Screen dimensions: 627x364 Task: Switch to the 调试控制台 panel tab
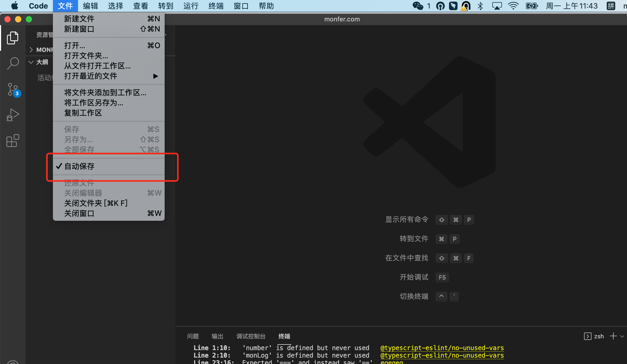251,336
